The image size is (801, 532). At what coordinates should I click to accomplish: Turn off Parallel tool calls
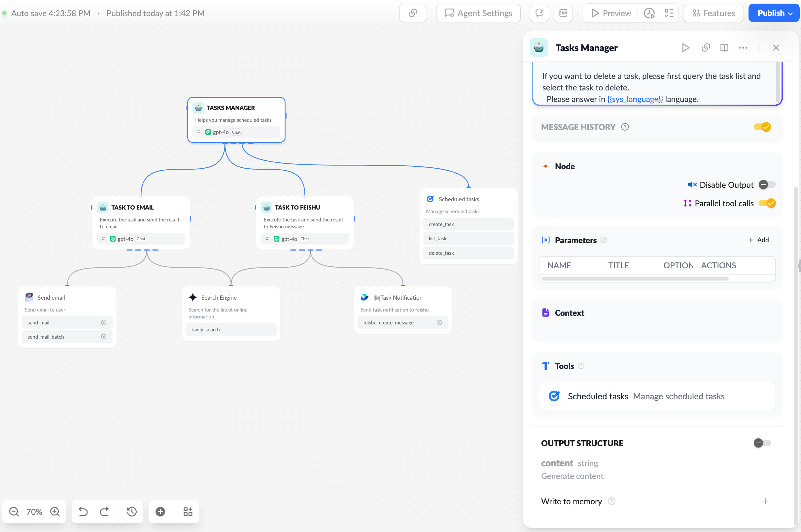point(767,203)
